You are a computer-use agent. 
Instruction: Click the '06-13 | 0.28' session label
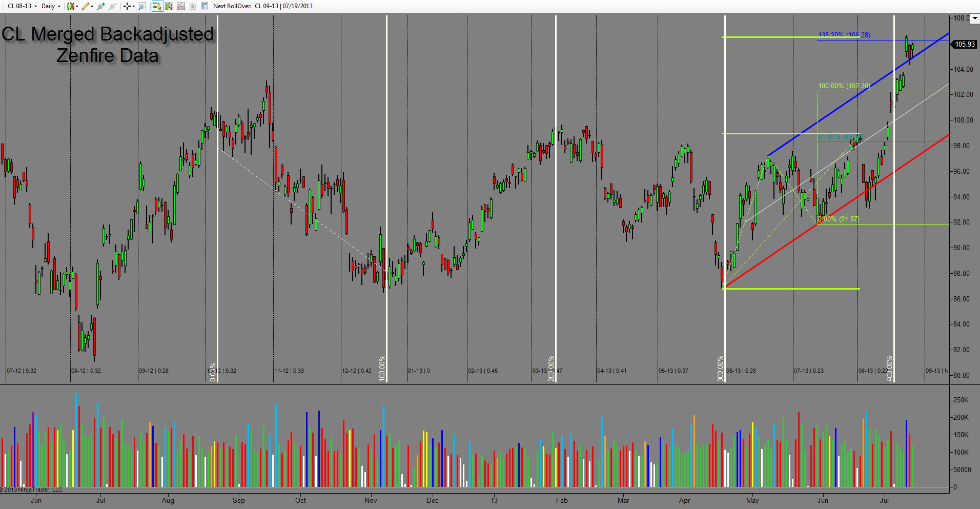pos(741,371)
